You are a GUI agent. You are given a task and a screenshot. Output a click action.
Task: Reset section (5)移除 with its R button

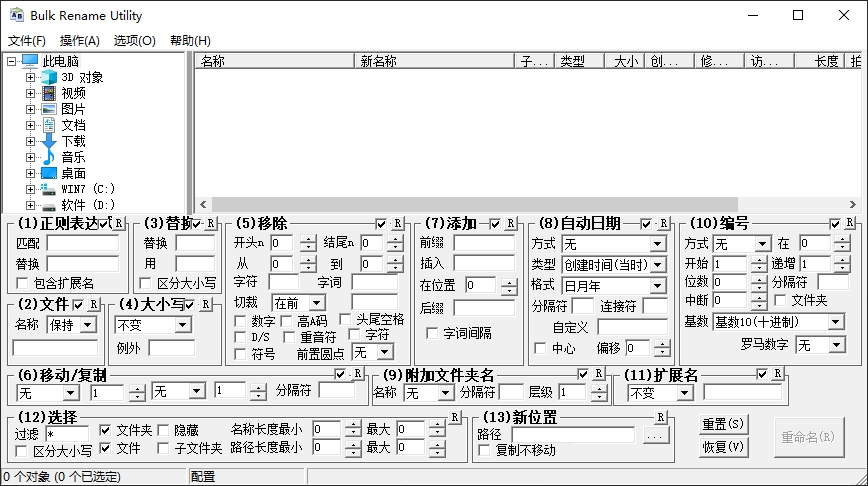click(397, 223)
